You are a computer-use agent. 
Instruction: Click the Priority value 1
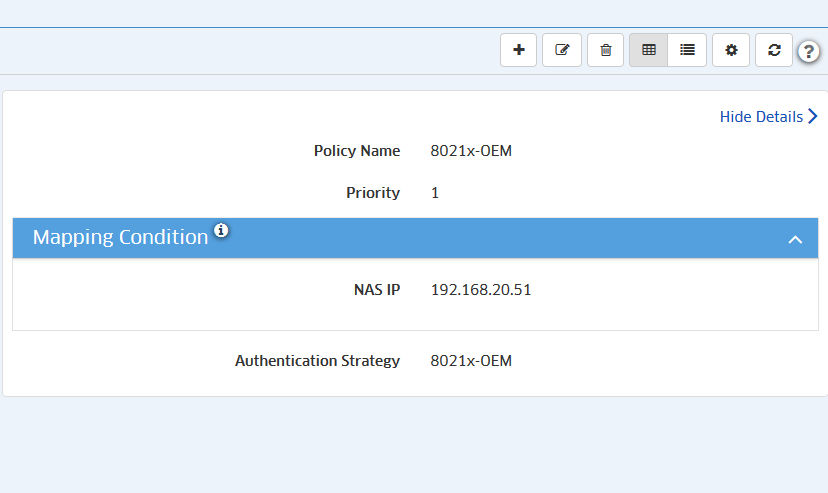click(x=435, y=193)
